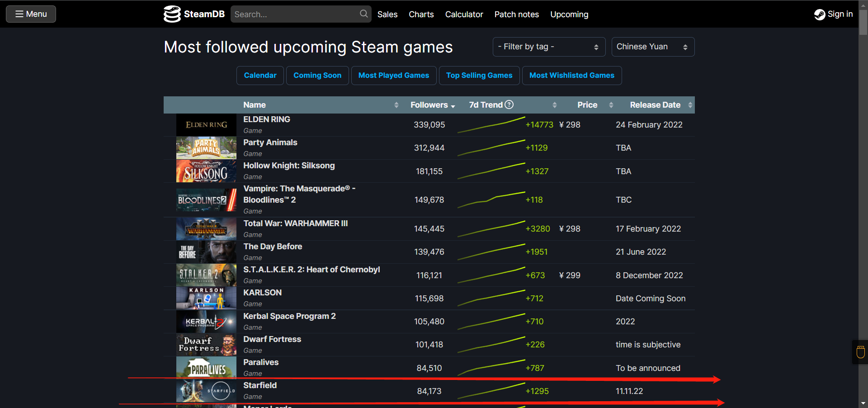Image resolution: width=868 pixels, height=408 pixels.
Task: Open Kerbal Space Program 2 thumbnail
Action: click(206, 322)
